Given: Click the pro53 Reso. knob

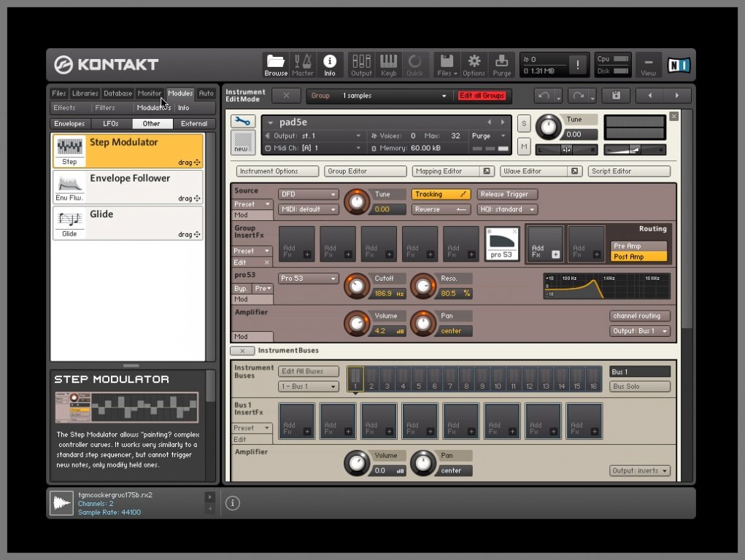Looking at the screenshot, I should pos(423,286).
